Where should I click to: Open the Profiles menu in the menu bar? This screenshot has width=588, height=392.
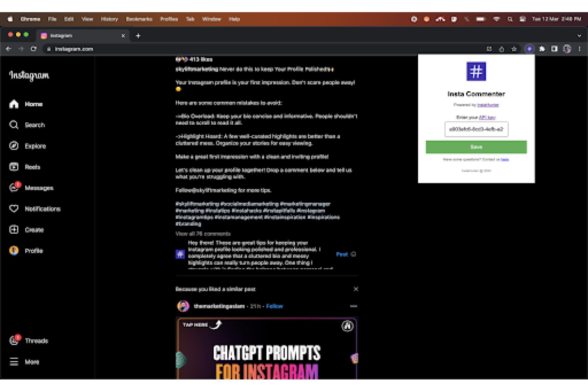tap(169, 19)
